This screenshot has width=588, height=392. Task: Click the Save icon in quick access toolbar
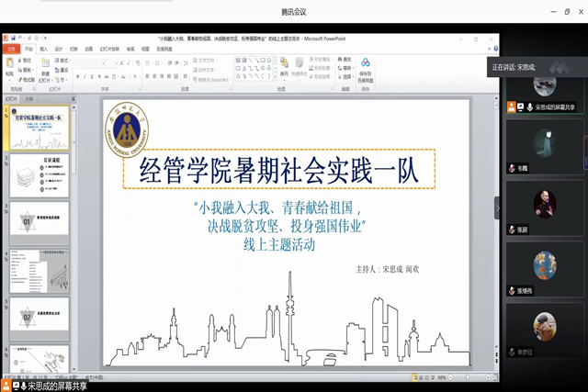[13, 39]
